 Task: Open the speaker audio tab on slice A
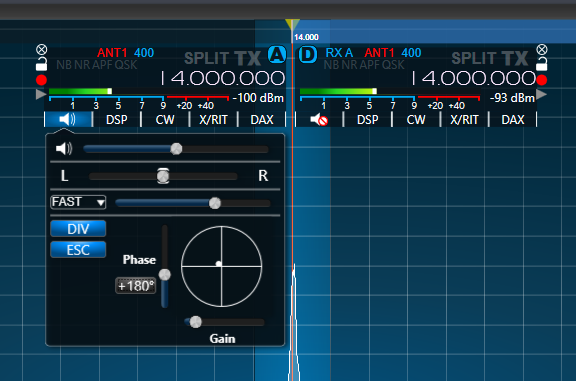[x=68, y=119]
